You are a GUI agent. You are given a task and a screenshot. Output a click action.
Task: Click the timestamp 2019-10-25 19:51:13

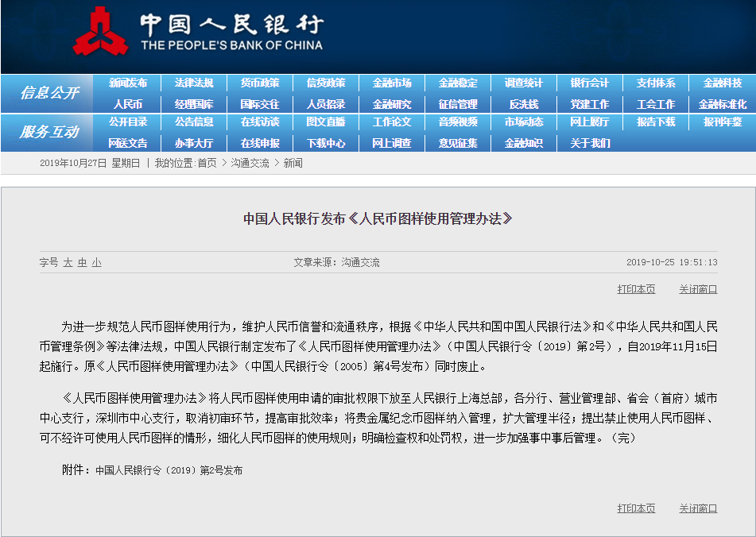coord(672,262)
